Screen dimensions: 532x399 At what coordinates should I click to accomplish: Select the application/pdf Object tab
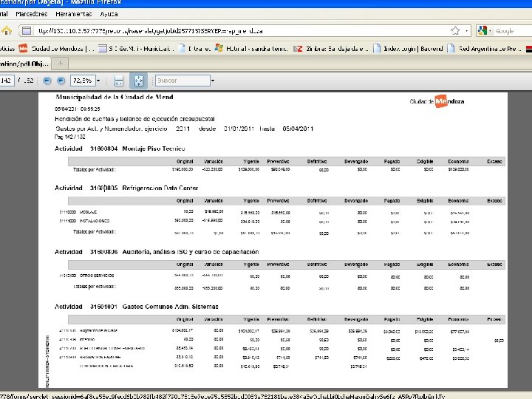[24, 64]
